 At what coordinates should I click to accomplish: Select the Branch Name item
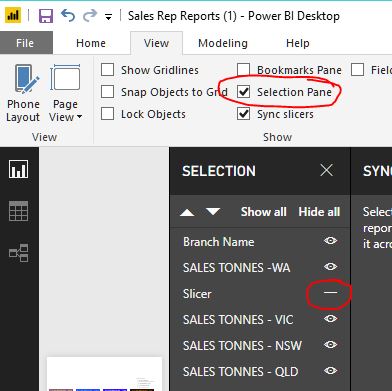[219, 242]
